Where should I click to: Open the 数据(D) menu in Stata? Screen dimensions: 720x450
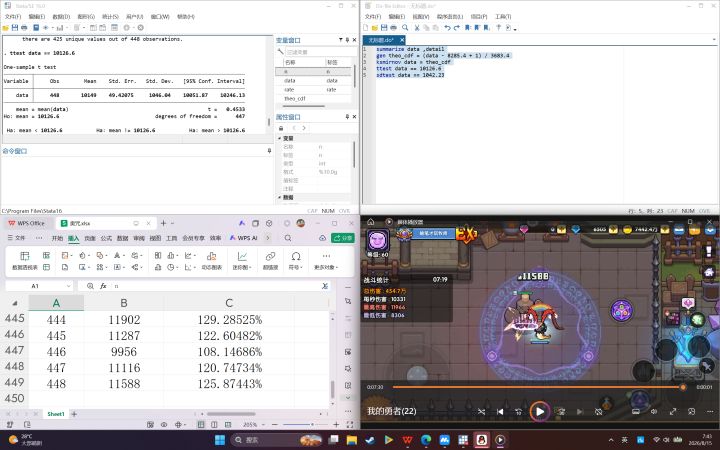point(61,17)
